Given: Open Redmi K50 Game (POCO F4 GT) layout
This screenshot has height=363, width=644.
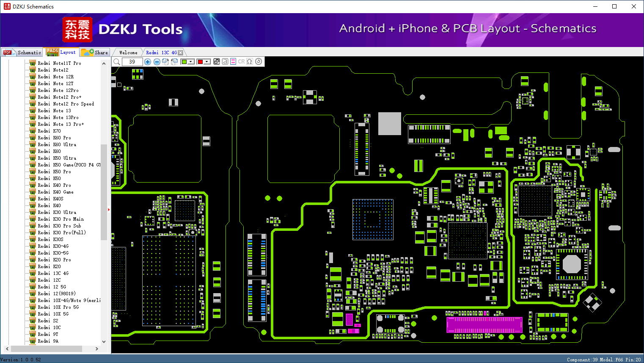Looking at the screenshot, I should coord(69,165).
